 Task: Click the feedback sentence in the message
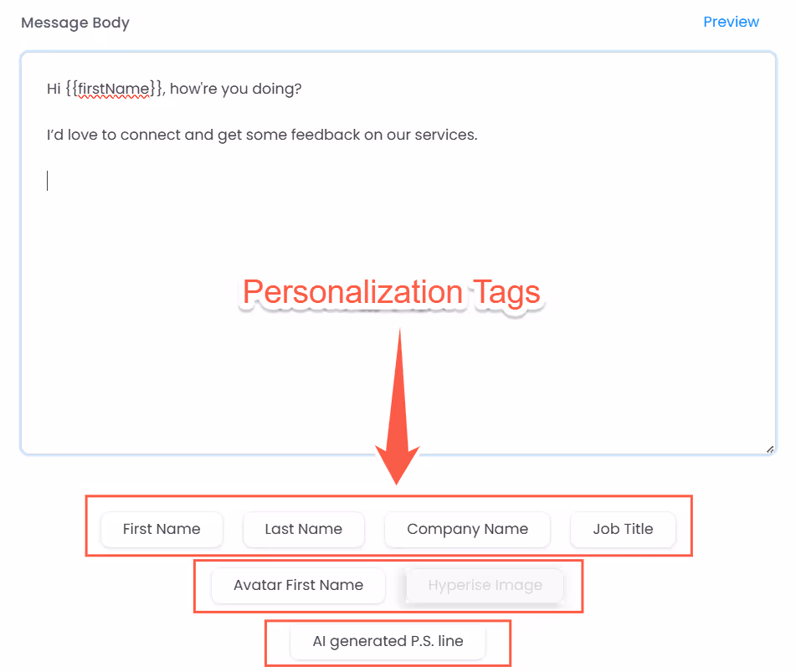(x=261, y=134)
